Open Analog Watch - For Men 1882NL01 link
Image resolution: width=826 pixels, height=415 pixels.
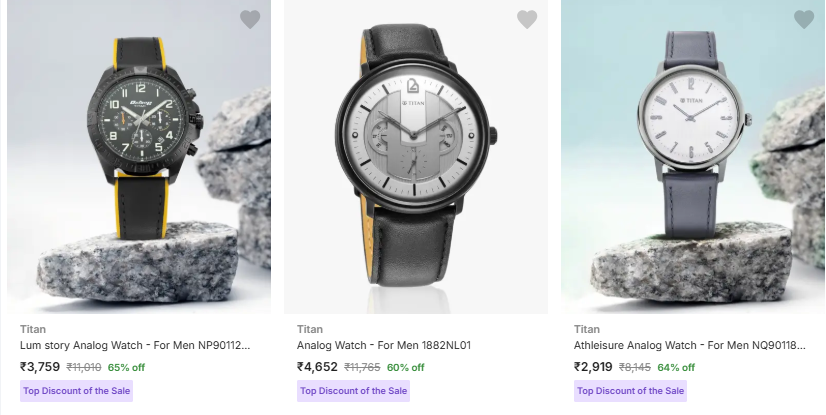[384, 346]
